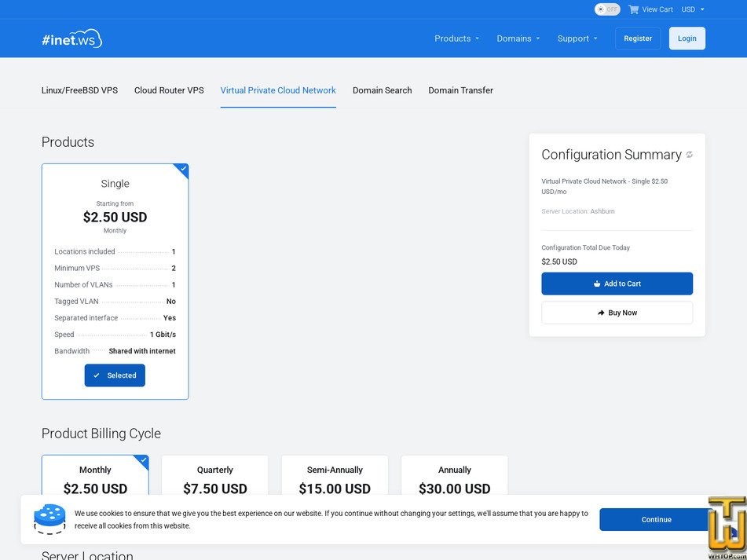Click Server Location: Ashburn text
This screenshot has width=747, height=560.
(578, 211)
